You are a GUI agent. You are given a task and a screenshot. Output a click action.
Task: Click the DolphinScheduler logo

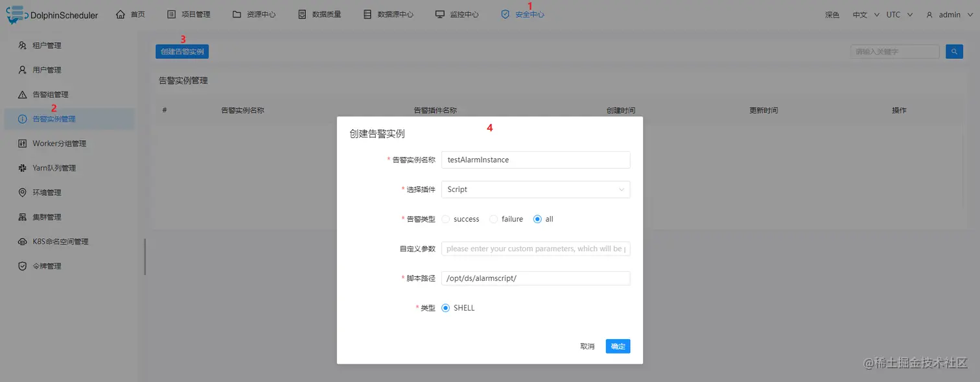(x=52, y=14)
